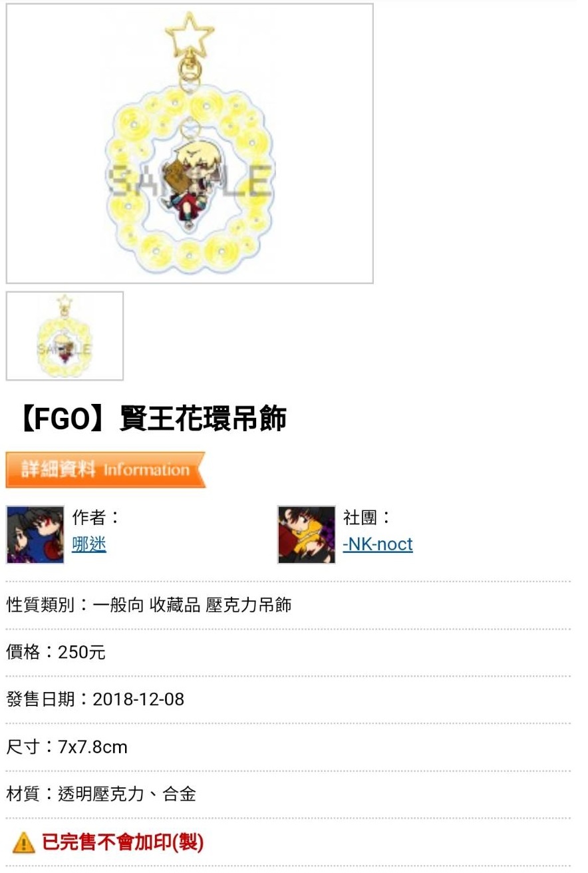Click the orange 詳細資料 Information banner
The width and height of the screenshot is (588, 873).
click(x=106, y=470)
